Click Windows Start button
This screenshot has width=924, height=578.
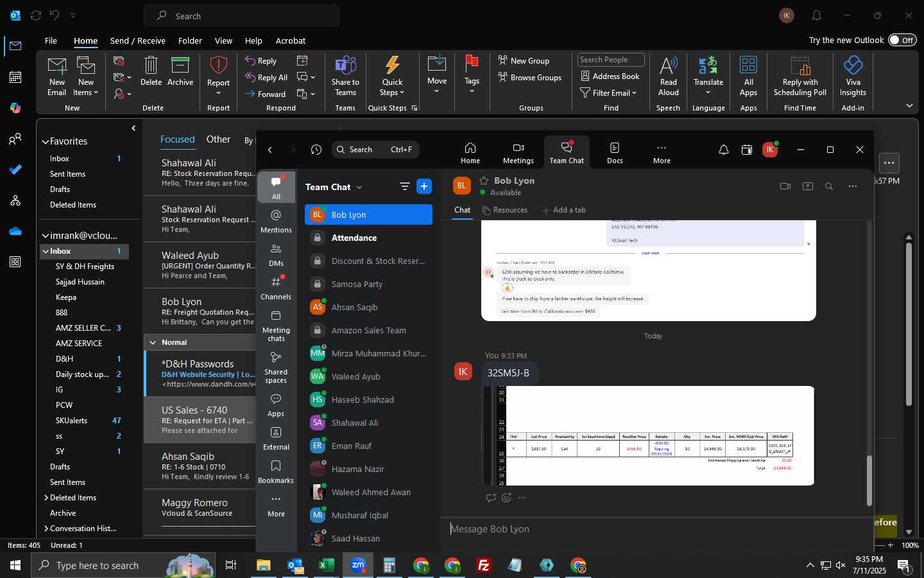coord(15,565)
